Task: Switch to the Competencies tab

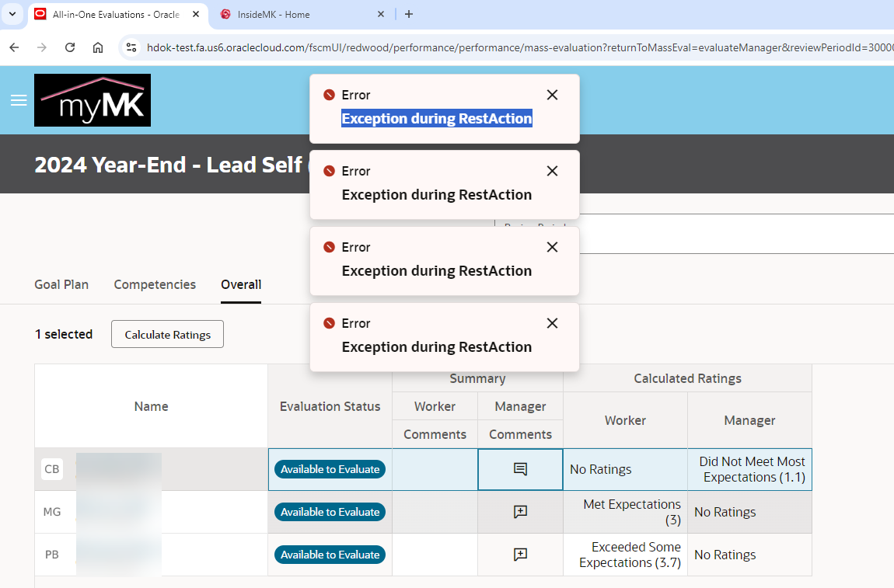Action: (x=155, y=284)
